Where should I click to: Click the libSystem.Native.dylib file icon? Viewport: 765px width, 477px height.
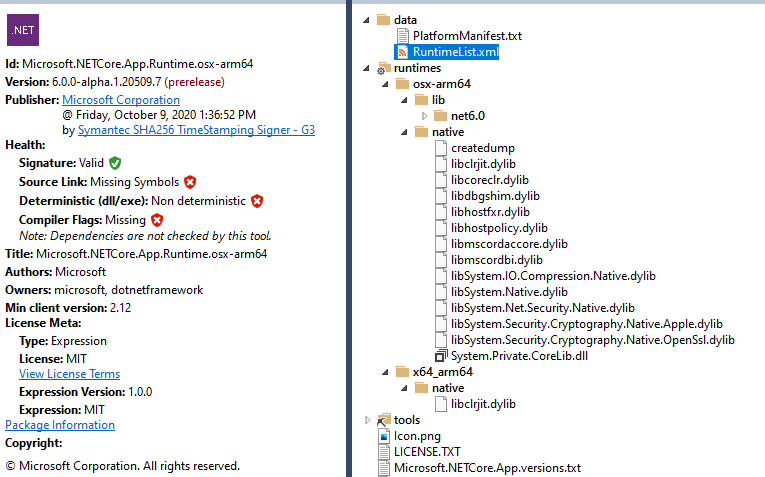(x=441, y=292)
